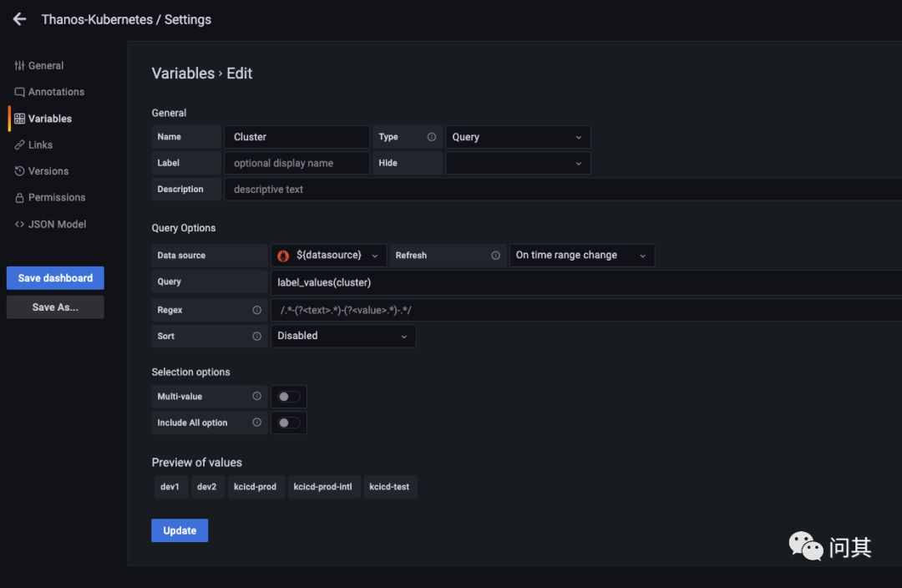902x588 pixels.
Task: Open the JSON Model section
Action: tap(57, 224)
